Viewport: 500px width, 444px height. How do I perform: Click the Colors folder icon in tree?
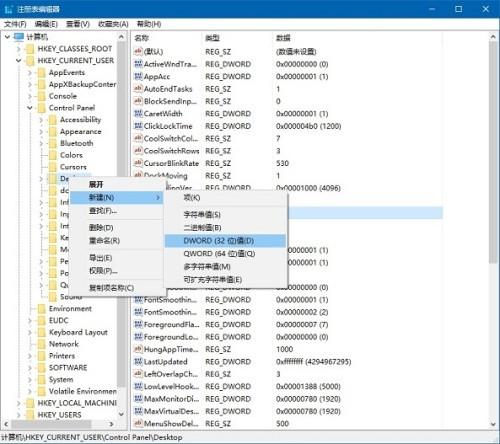53,155
